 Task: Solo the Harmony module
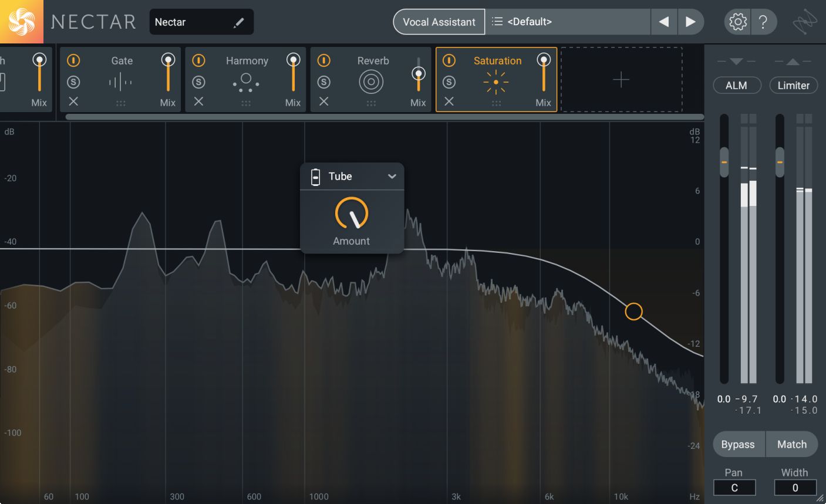198,82
